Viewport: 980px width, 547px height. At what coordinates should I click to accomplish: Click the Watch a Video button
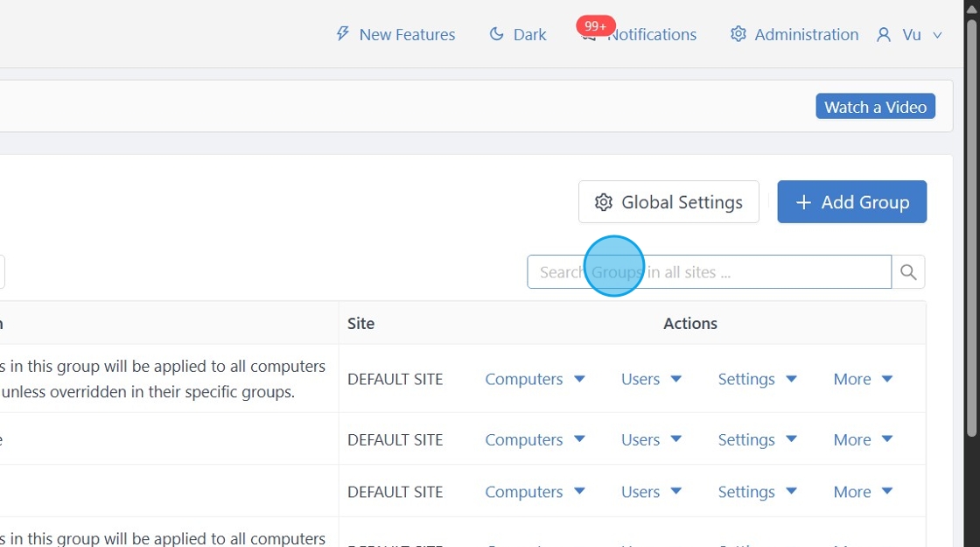point(875,106)
